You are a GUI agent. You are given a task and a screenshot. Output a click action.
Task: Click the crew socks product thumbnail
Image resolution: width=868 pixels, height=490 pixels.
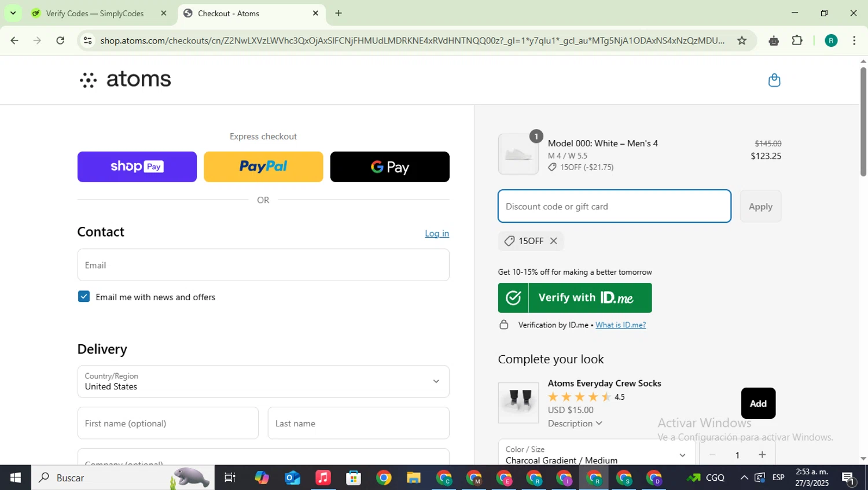click(x=518, y=403)
